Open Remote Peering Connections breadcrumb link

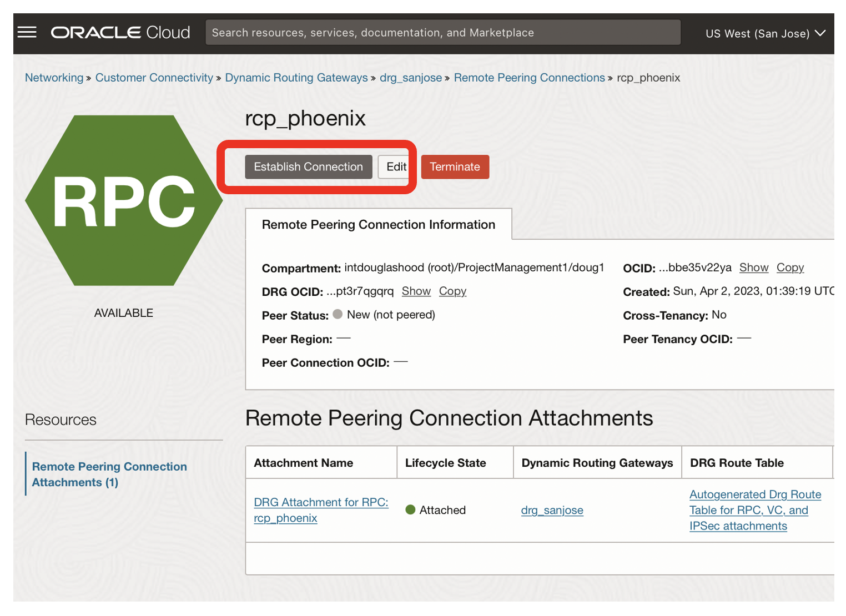click(x=529, y=78)
